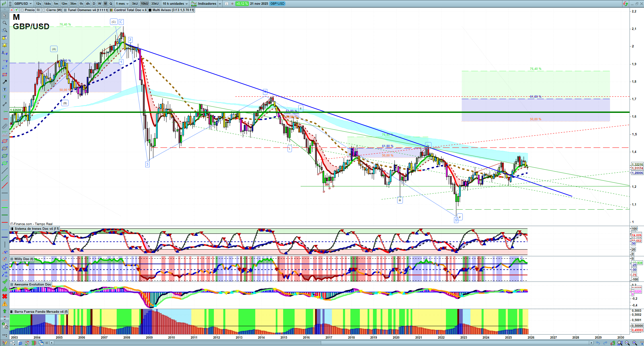
Task: Switch to the 12s timeframe
Action: click(x=38, y=4)
